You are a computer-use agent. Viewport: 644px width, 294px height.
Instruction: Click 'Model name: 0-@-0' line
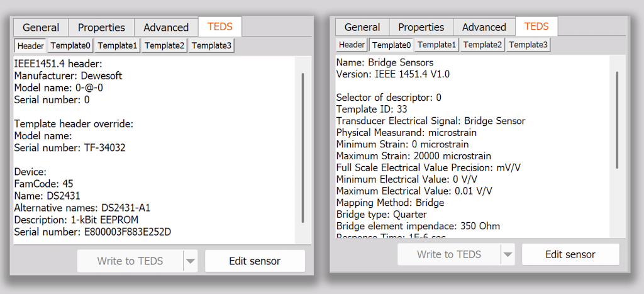(x=60, y=88)
